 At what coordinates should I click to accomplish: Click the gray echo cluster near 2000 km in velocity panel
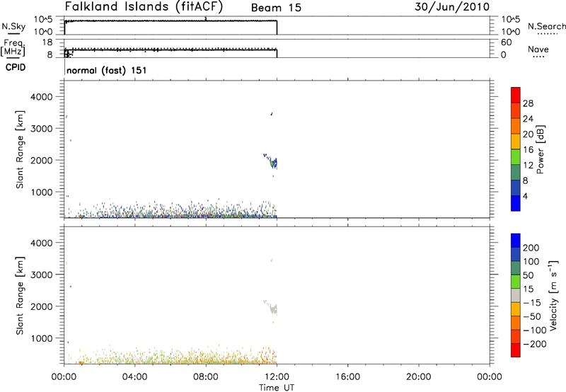(273, 309)
